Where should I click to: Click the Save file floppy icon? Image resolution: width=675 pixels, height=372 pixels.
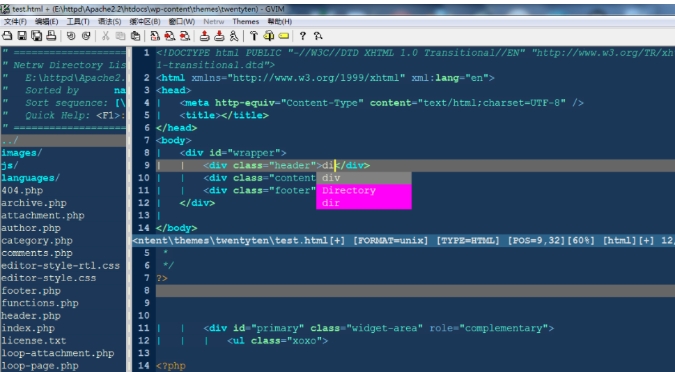(22, 36)
